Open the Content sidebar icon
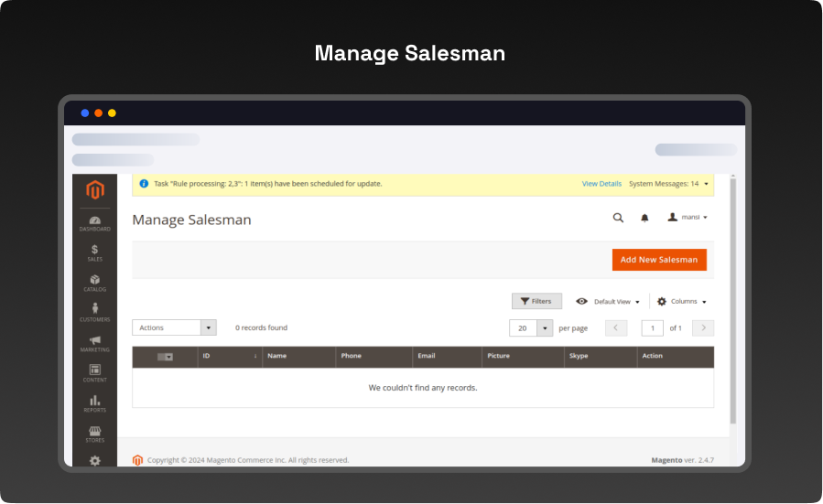The image size is (823, 504). [x=95, y=373]
